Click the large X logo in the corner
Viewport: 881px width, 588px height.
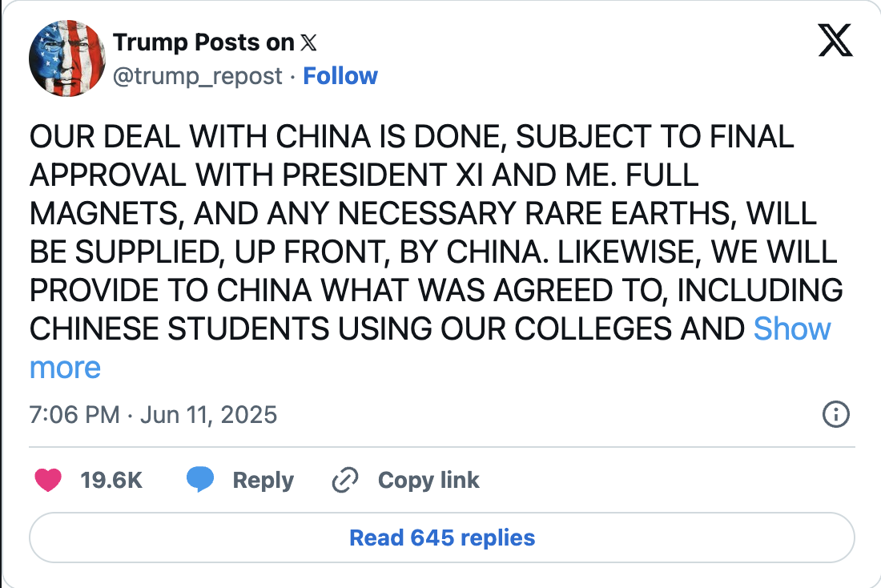pos(835,41)
